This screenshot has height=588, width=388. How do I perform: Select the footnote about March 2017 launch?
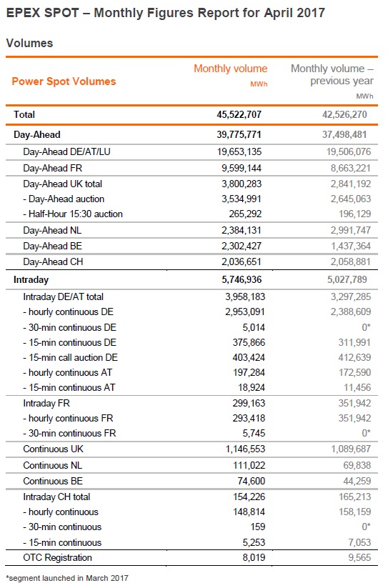coord(67,579)
